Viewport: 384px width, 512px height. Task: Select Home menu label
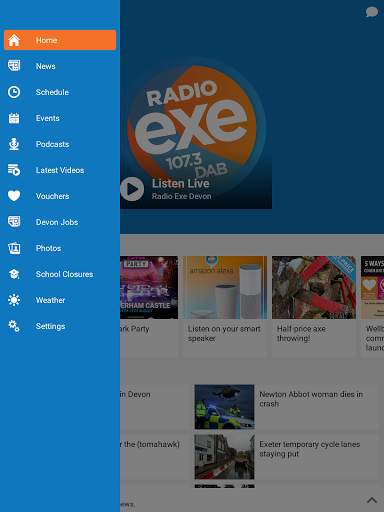click(x=47, y=40)
